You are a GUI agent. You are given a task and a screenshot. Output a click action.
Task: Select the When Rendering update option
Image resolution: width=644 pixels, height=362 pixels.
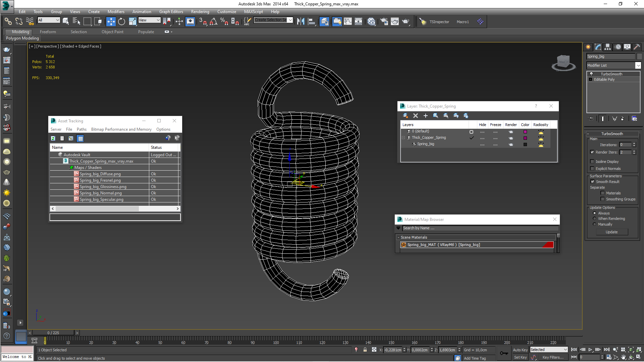point(595,219)
